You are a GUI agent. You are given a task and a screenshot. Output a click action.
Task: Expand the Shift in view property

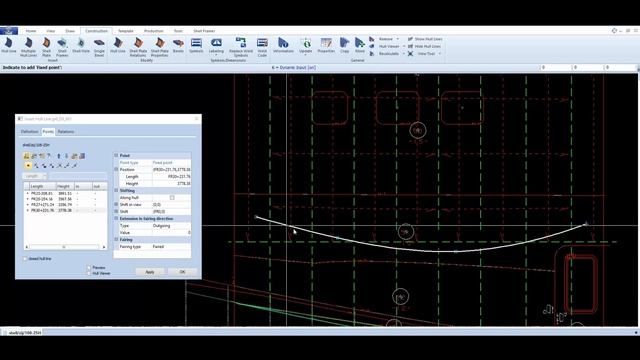click(x=116, y=204)
